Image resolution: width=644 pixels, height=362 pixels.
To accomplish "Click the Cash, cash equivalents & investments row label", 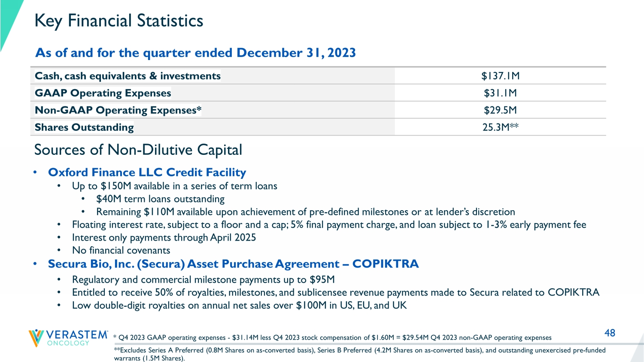I will point(128,76).
